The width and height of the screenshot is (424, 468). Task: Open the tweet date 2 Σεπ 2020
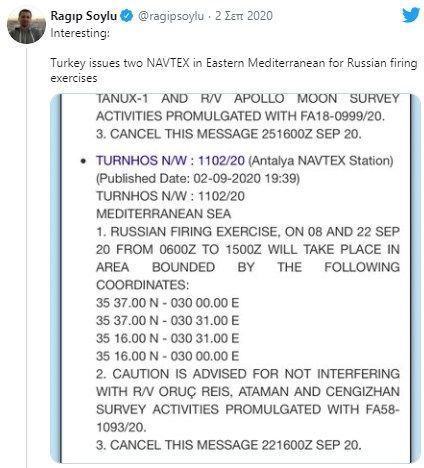coord(244,16)
